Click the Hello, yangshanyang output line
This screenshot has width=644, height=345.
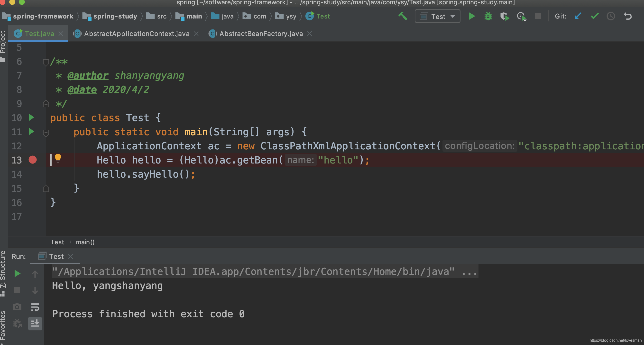click(107, 286)
